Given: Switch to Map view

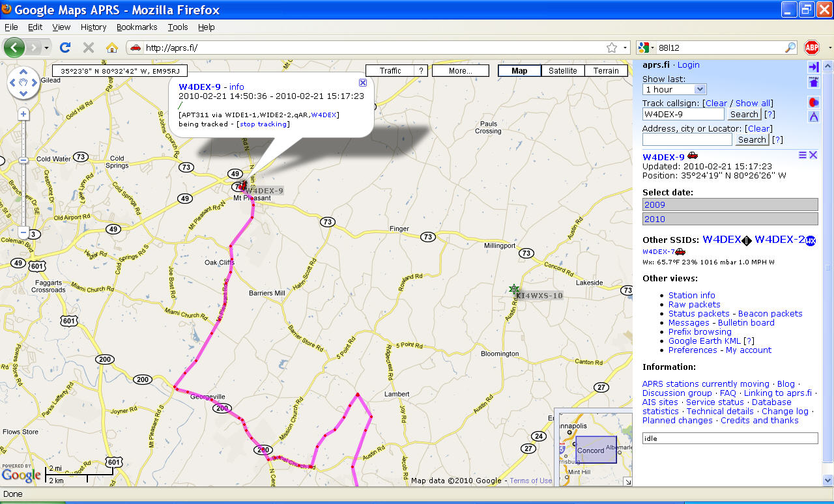Looking at the screenshot, I should (520, 71).
